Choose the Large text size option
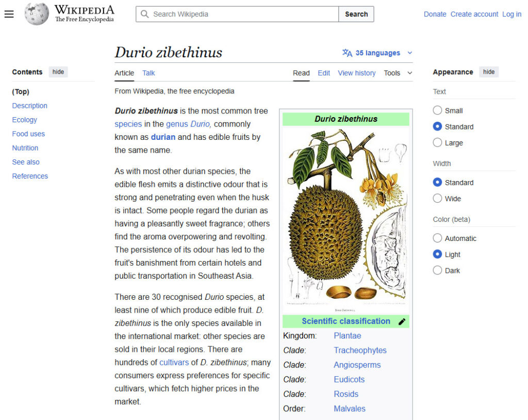Screen dimensions: 528x420 (437, 143)
